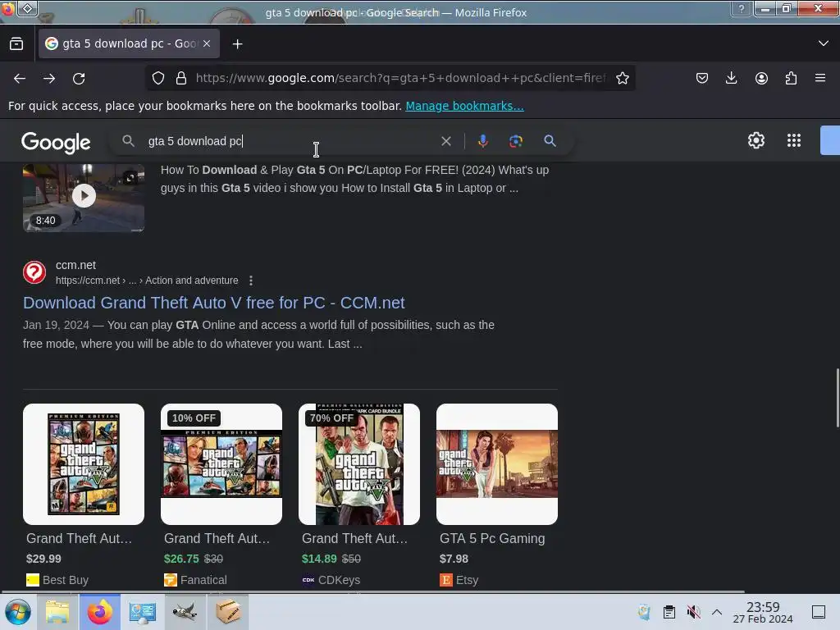Open file manager from taskbar
The width and height of the screenshot is (840, 630).
[x=57, y=612]
